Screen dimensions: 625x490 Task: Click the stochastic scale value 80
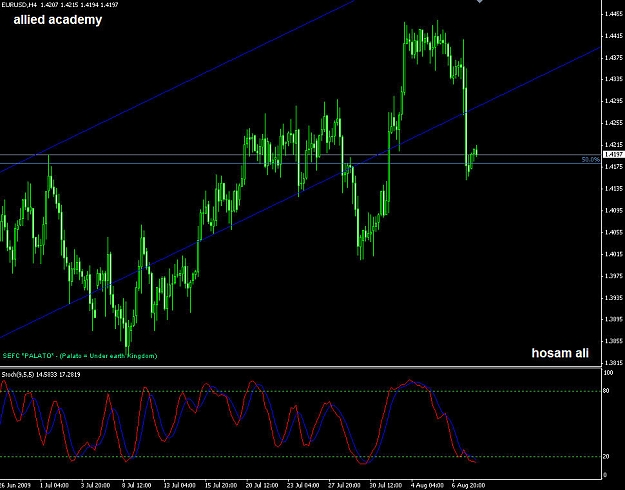point(606,391)
